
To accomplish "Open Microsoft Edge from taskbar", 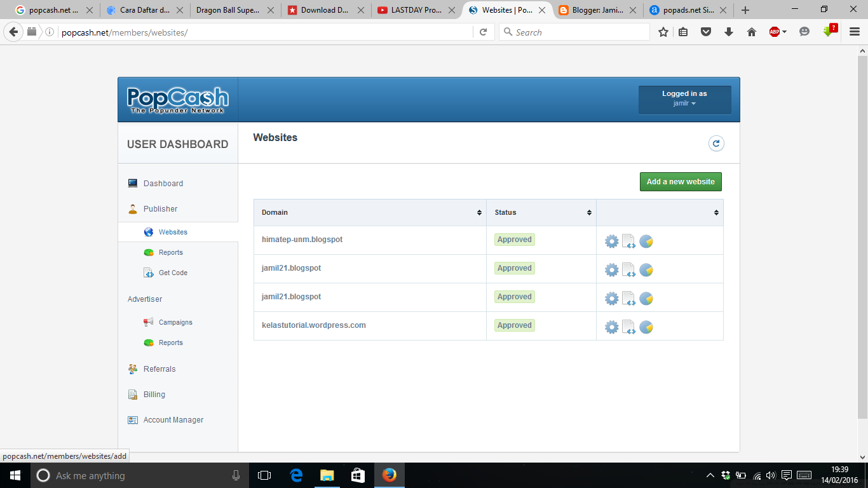I will (x=296, y=475).
